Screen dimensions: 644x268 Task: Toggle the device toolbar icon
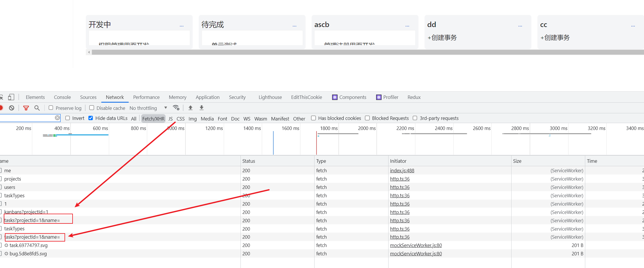click(x=11, y=97)
